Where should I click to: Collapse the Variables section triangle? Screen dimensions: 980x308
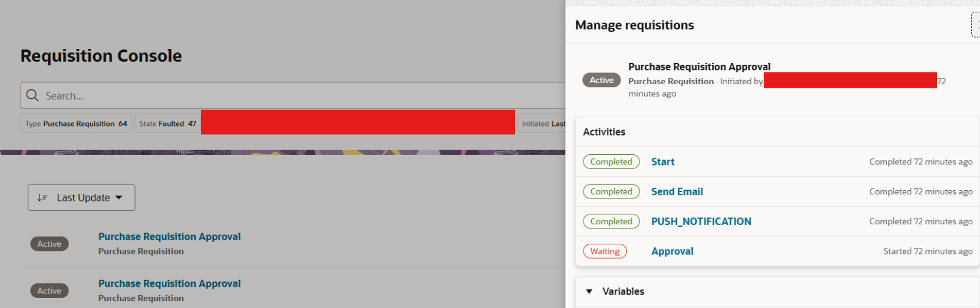point(589,292)
